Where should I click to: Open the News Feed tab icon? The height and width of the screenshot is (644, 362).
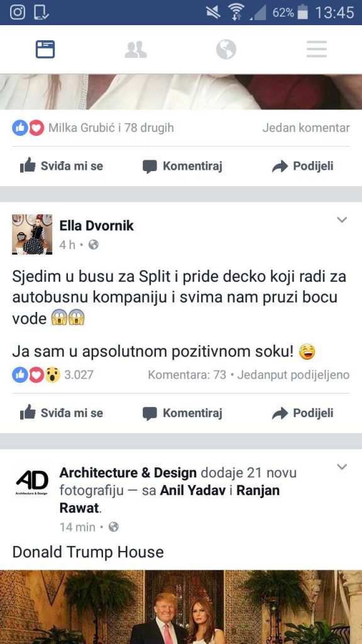(x=45, y=50)
